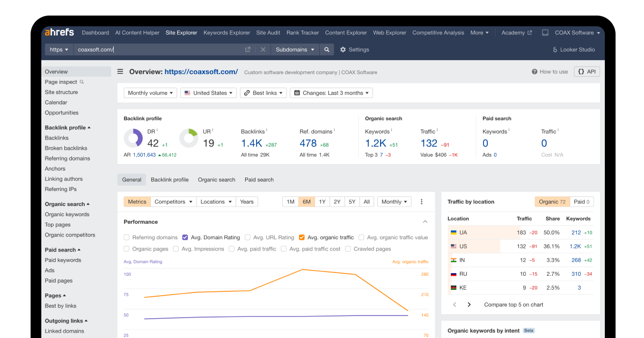Open How to use help
This screenshot has width=644, height=338.
[x=550, y=71]
